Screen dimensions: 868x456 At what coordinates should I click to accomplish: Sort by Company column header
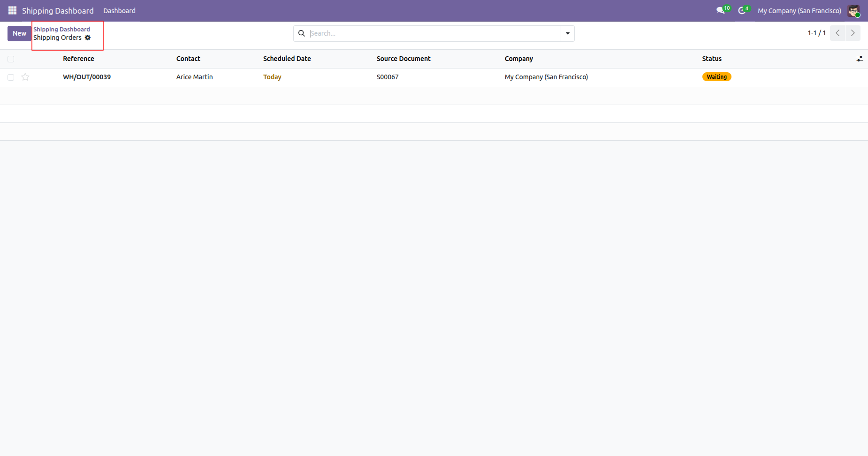pos(518,59)
